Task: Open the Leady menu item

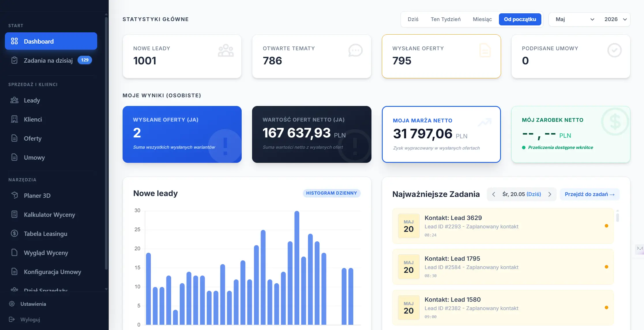Action: [x=51, y=100]
